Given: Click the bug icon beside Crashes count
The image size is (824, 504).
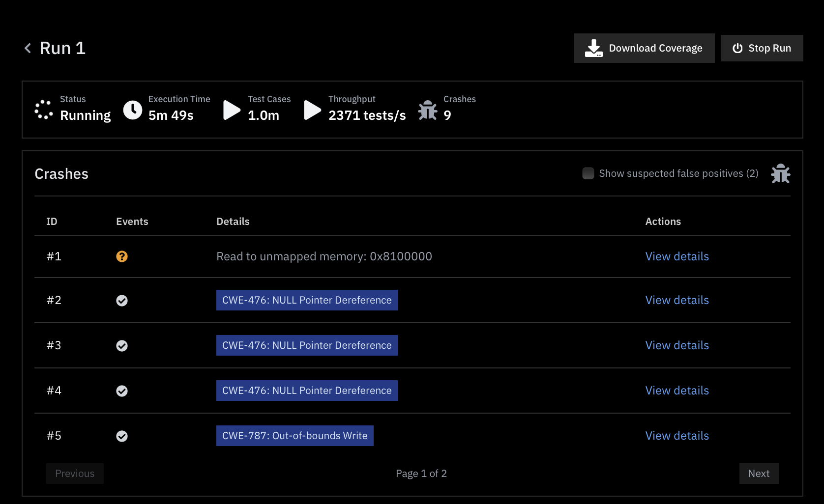Looking at the screenshot, I should (427, 110).
